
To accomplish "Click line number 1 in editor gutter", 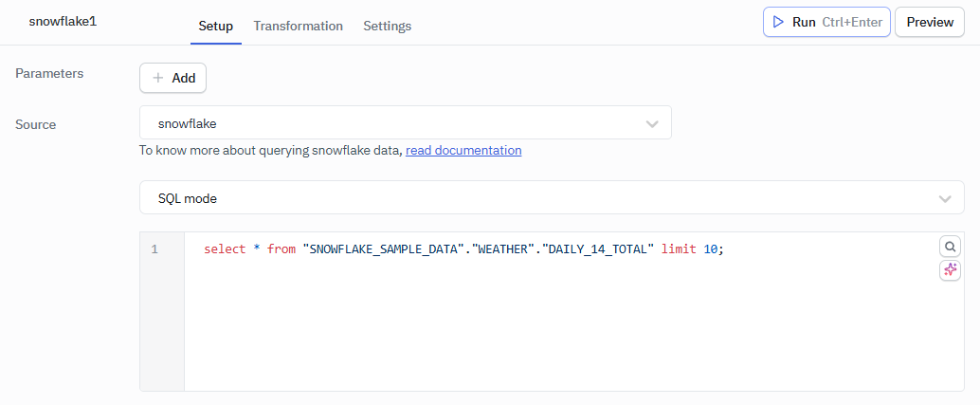I will (x=154, y=249).
